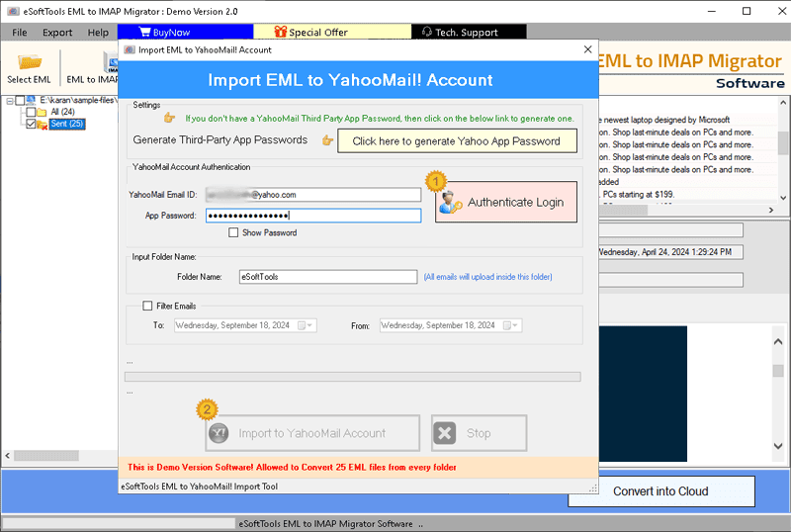
Task: Click the Tech. Support tab
Action: tap(469, 32)
